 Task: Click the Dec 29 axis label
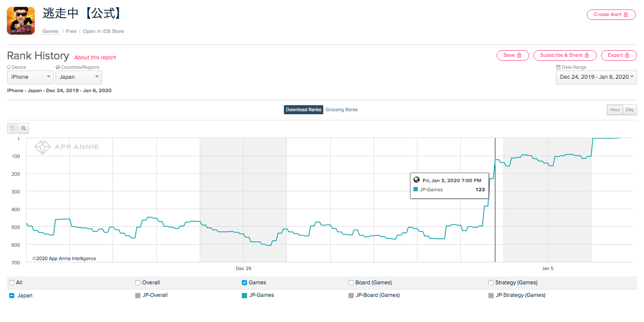(244, 268)
